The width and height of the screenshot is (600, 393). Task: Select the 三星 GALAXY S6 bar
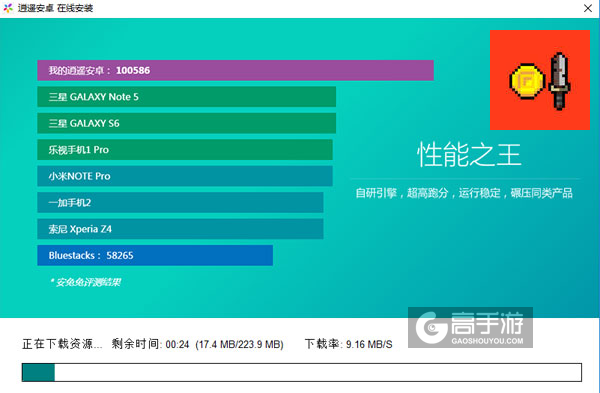click(x=186, y=123)
